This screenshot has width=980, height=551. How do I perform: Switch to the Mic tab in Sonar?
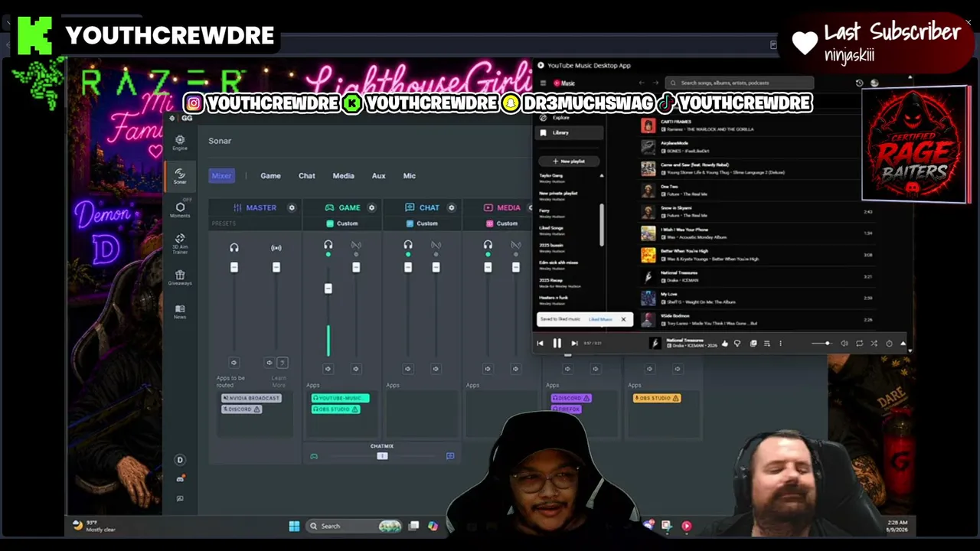tap(410, 176)
